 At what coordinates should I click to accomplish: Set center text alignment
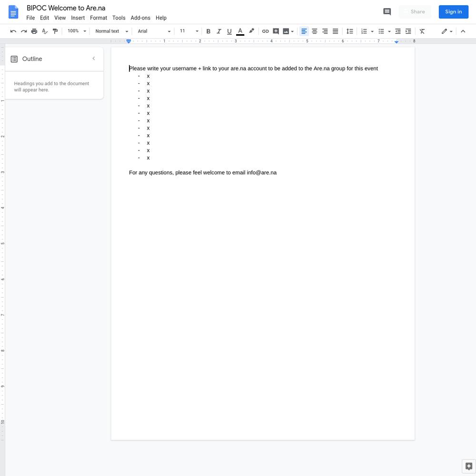pos(315,31)
